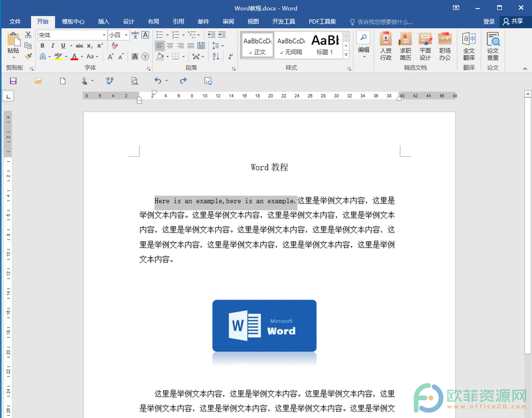Click the Save icon in quick access toolbar
The height and width of the screenshot is (418, 532).
click(13, 81)
